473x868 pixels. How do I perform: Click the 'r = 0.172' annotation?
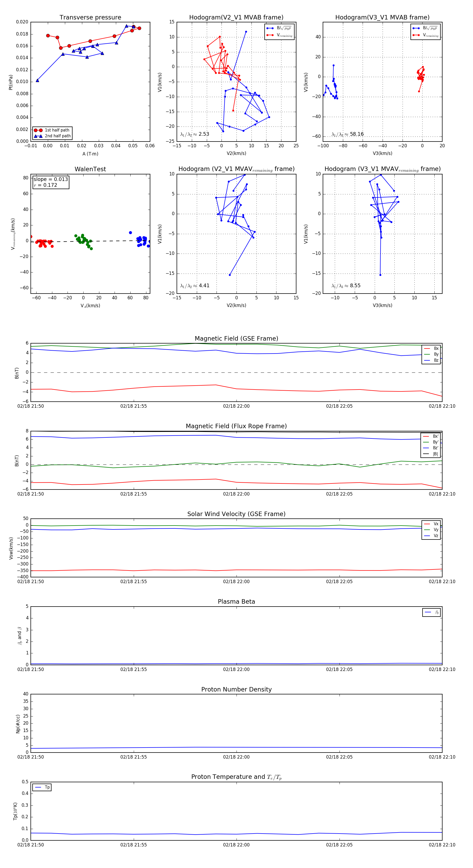coord(45,185)
